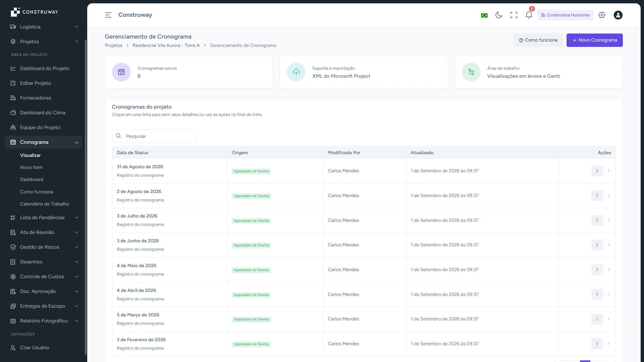Expand Projetos sidebar menu
Image resolution: width=644 pixels, height=362 pixels.
coord(44,42)
